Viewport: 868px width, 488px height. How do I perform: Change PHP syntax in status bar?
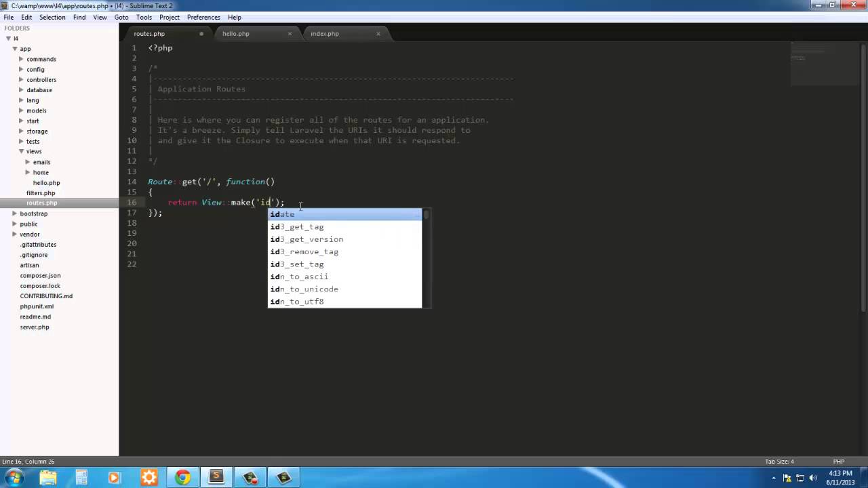coord(839,462)
